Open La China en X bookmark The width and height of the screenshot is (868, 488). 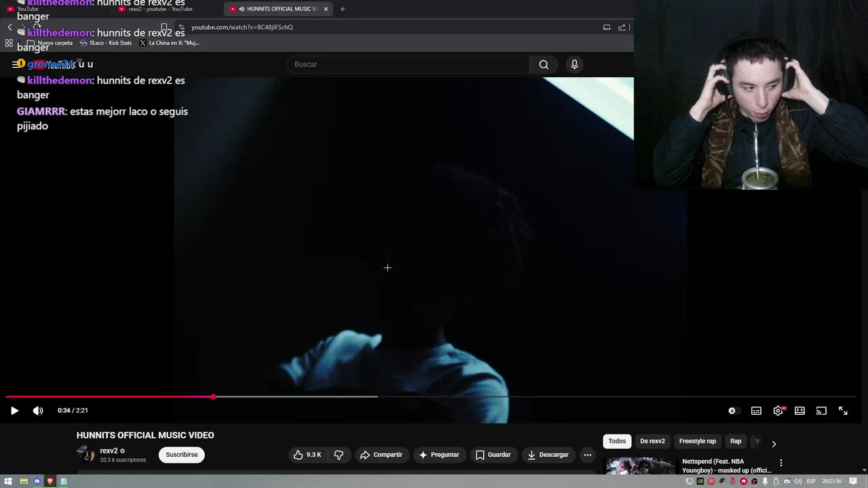[170, 43]
